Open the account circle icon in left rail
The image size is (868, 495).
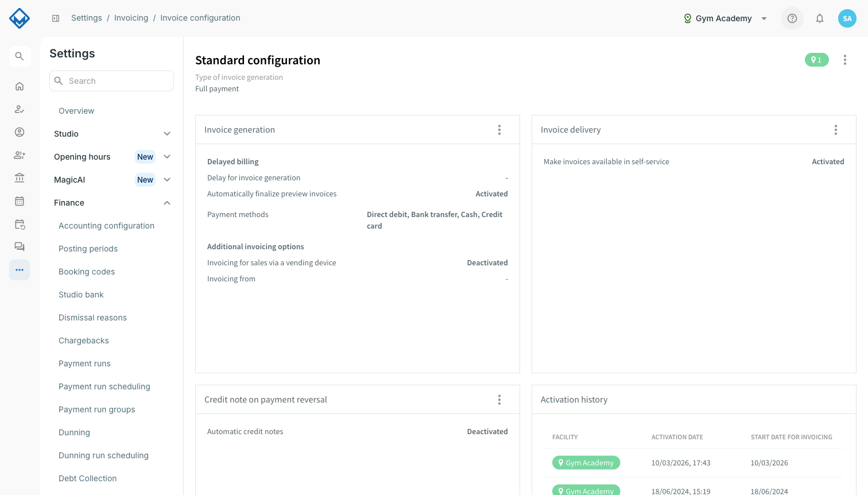coord(20,132)
